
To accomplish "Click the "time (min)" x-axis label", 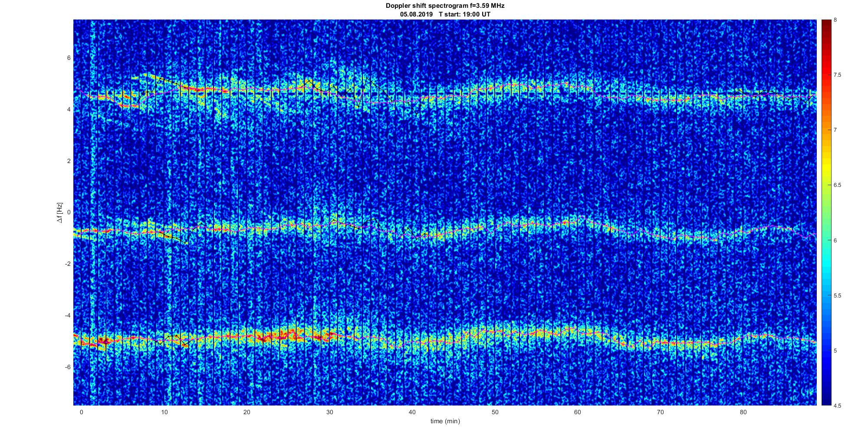I will [x=445, y=421].
